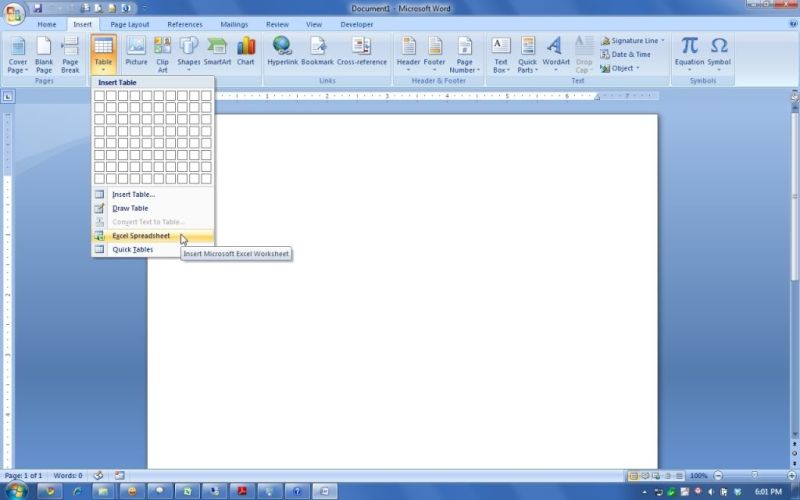The height and width of the screenshot is (500, 800).
Task: Choose Excel Spreadsheet from table menu
Action: point(153,236)
